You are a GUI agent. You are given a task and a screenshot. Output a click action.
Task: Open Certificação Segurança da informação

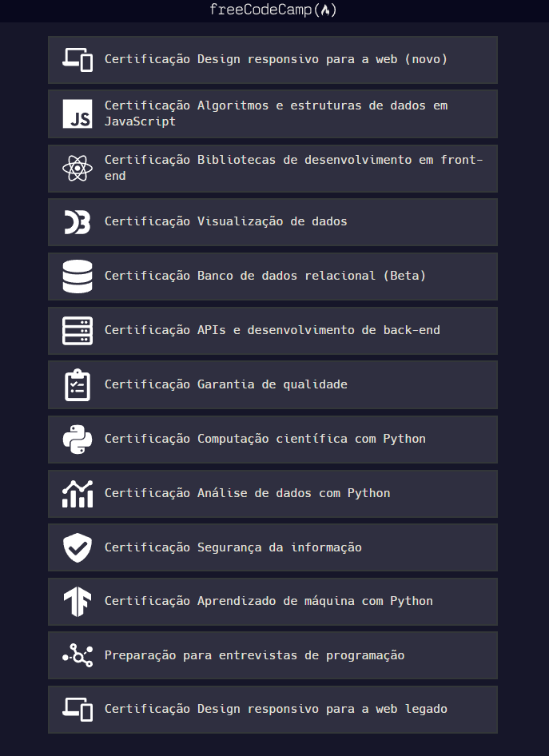(273, 547)
